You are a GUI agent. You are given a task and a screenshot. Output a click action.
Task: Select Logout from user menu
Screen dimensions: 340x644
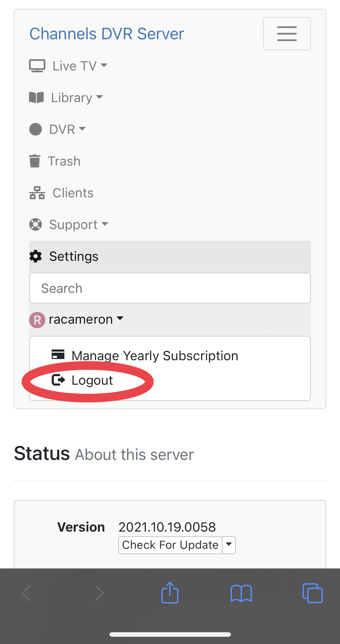(92, 380)
